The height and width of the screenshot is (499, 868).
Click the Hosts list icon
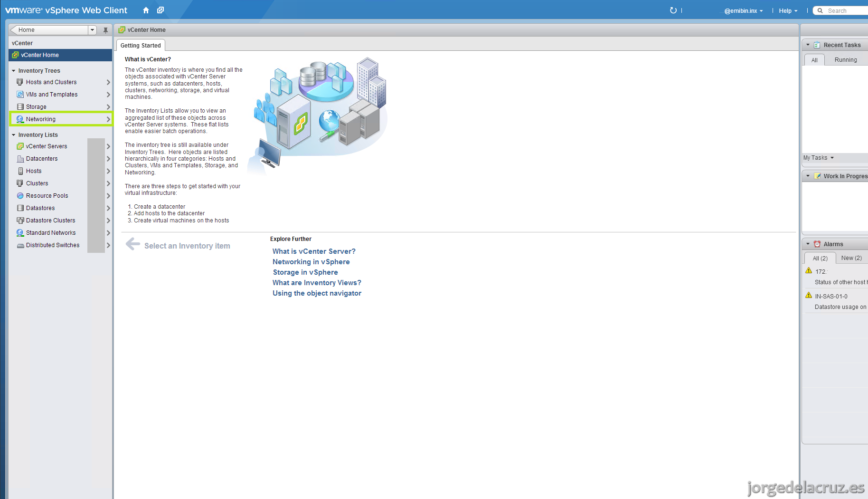pyautogui.click(x=20, y=171)
